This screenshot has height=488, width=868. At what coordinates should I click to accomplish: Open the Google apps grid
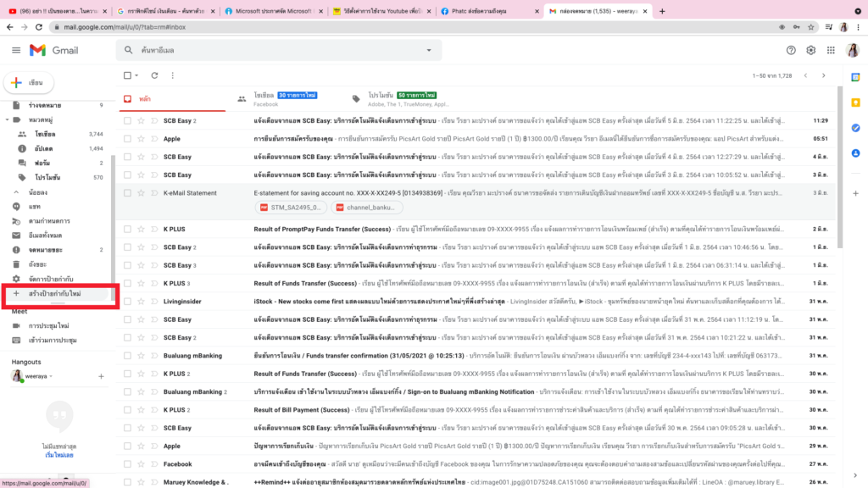[x=831, y=50]
